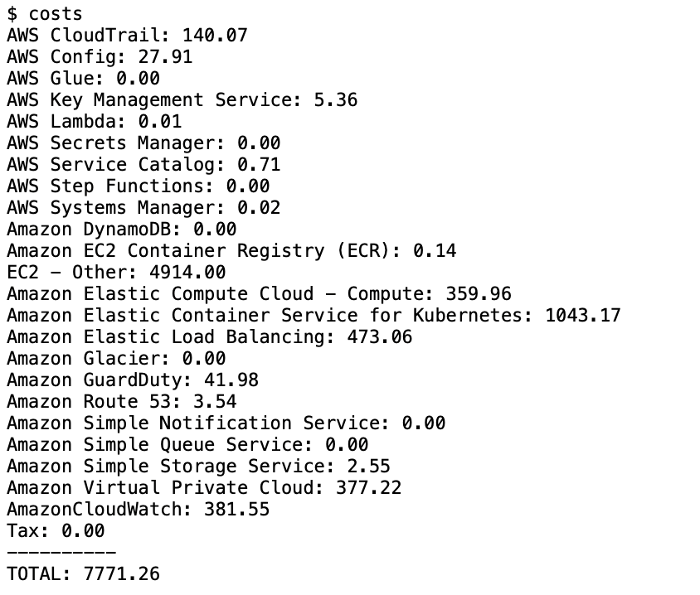Select the Elastic Container Service for Kubernetes line
700x595 pixels.
click(314, 316)
